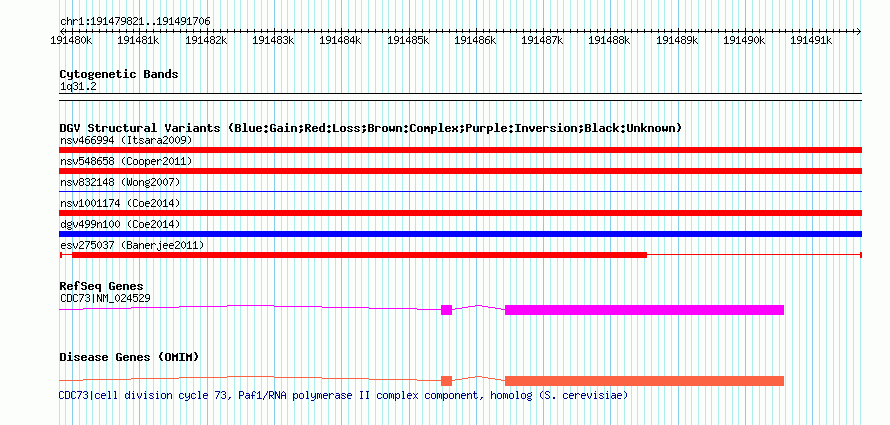
Task: Select the nsv548658 (Cooper2011) loss bar
Action: tap(460, 171)
